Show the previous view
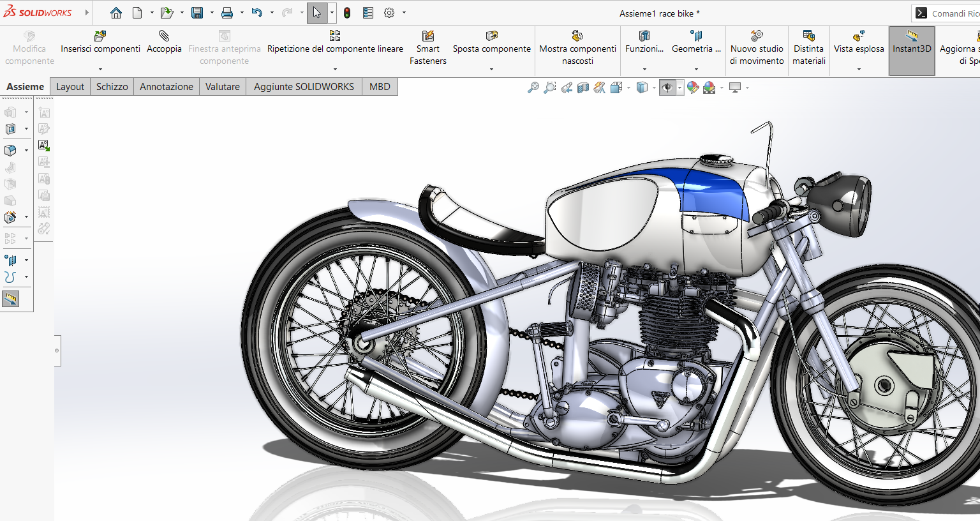 [x=567, y=87]
